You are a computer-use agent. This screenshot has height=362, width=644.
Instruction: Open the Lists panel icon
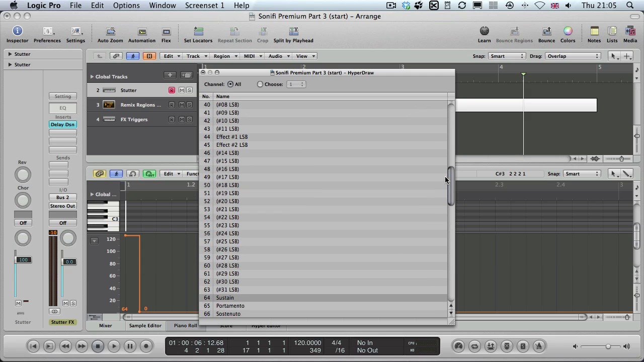tap(612, 32)
